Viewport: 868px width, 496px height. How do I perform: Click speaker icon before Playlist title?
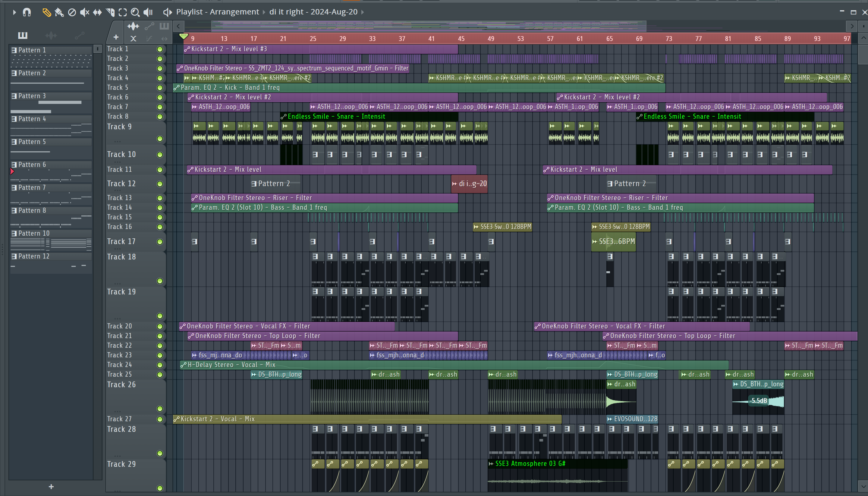[167, 12]
